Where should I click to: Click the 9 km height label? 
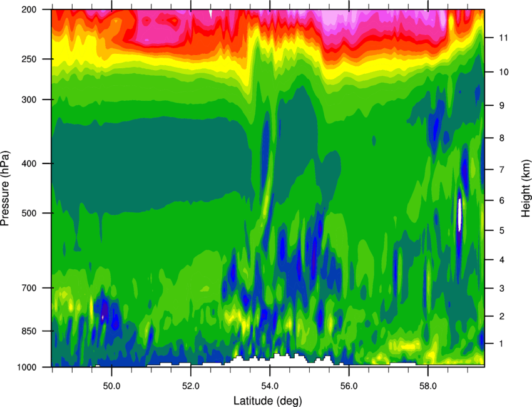[x=501, y=106]
